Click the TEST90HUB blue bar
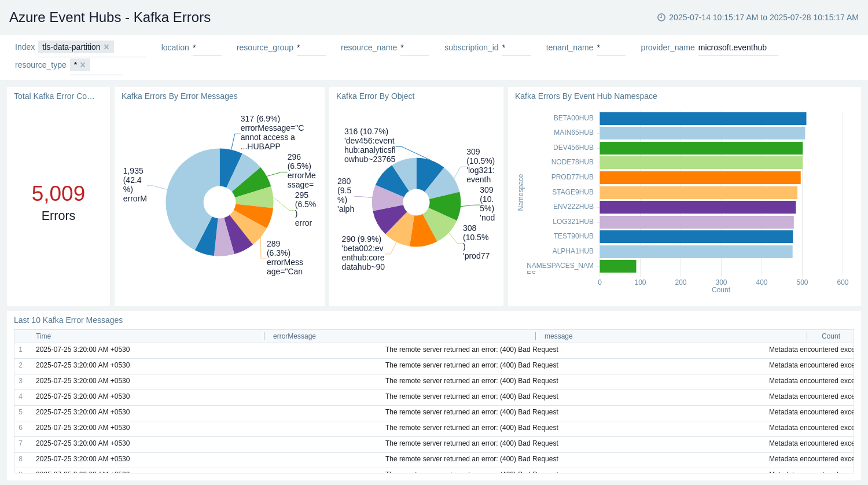The height and width of the screenshot is (485, 868). [696, 237]
